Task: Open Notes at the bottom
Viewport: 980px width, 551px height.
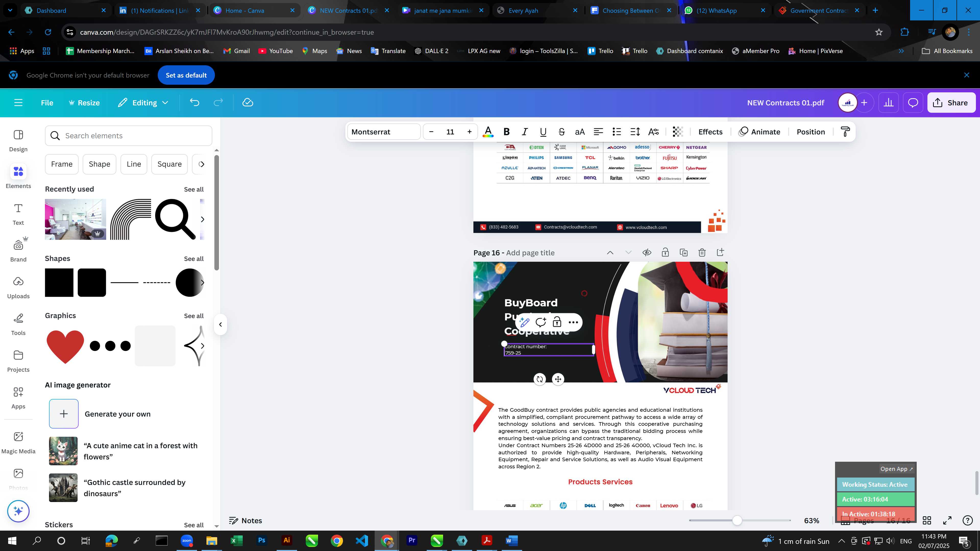Action: tap(245, 521)
